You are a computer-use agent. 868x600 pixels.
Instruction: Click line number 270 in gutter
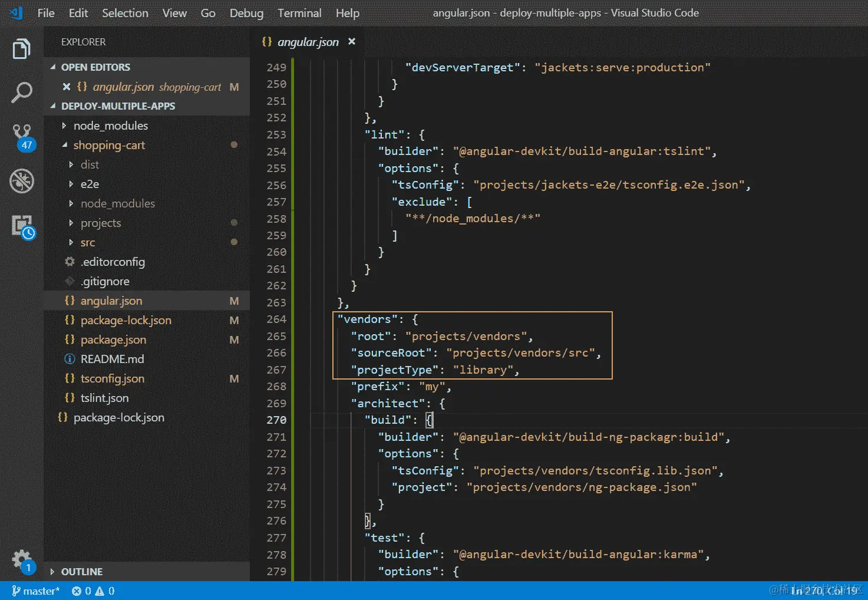pyautogui.click(x=276, y=420)
